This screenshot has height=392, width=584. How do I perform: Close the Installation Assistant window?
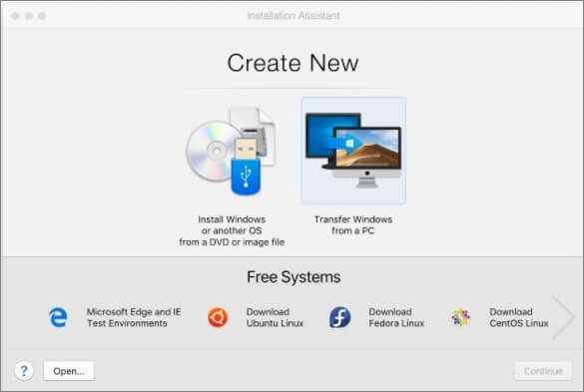coord(15,16)
